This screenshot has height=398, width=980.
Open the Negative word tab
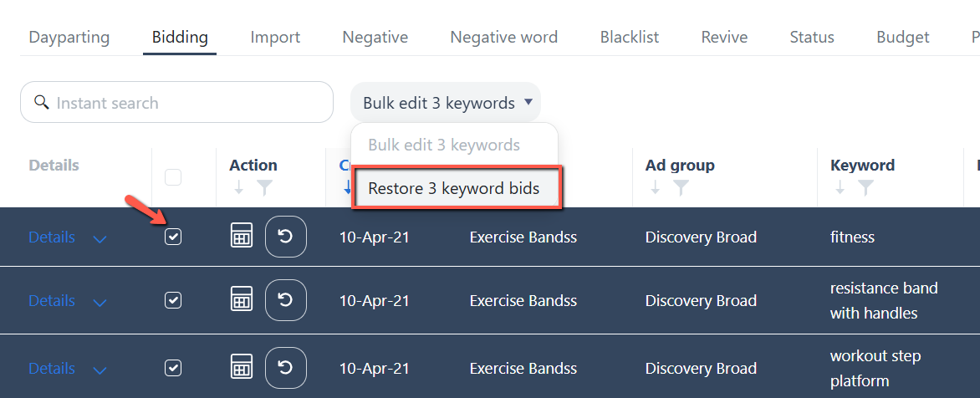pos(503,37)
